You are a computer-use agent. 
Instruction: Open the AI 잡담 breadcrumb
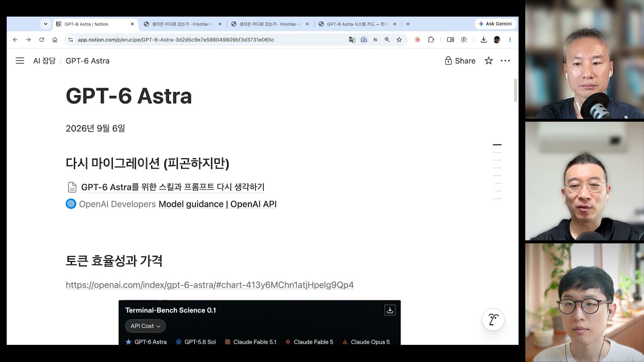44,61
